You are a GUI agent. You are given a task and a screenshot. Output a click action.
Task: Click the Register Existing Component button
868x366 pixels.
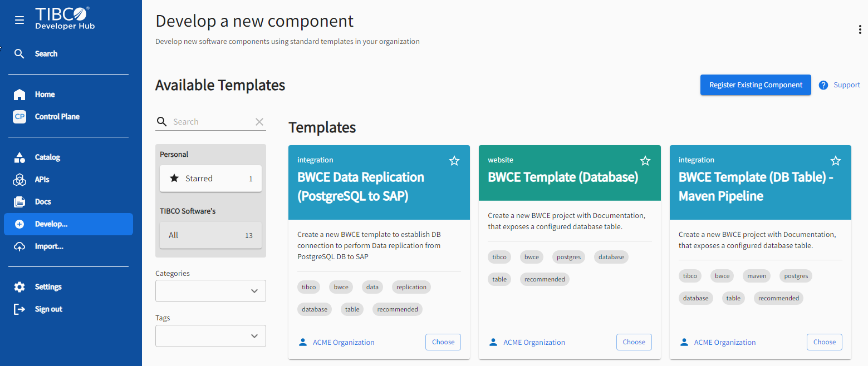click(756, 85)
